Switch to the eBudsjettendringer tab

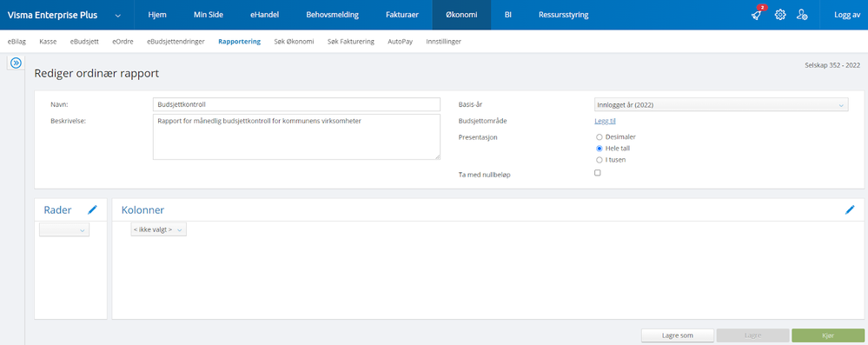point(176,42)
